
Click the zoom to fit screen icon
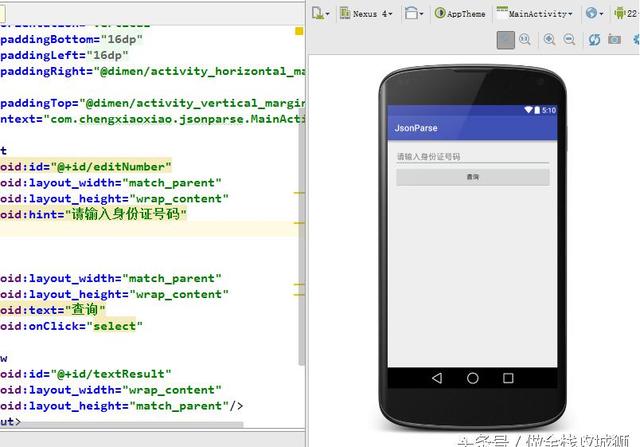tap(507, 39)
